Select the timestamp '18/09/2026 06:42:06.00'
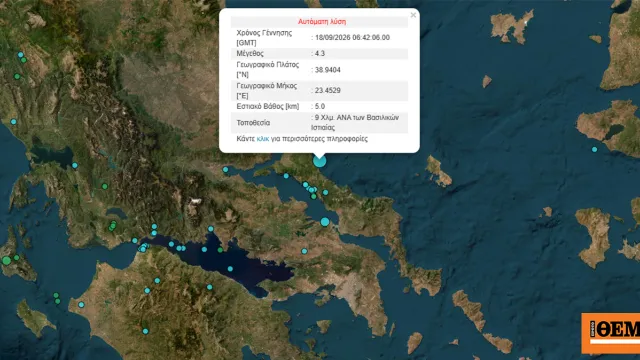The image size is (640, 360). (x=352, y=38)
